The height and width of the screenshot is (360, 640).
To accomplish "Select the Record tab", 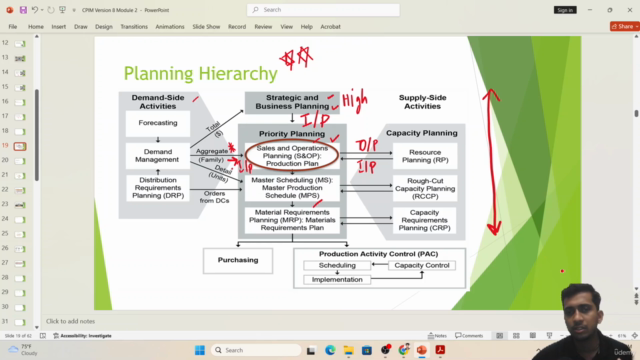I will [237, 27].
